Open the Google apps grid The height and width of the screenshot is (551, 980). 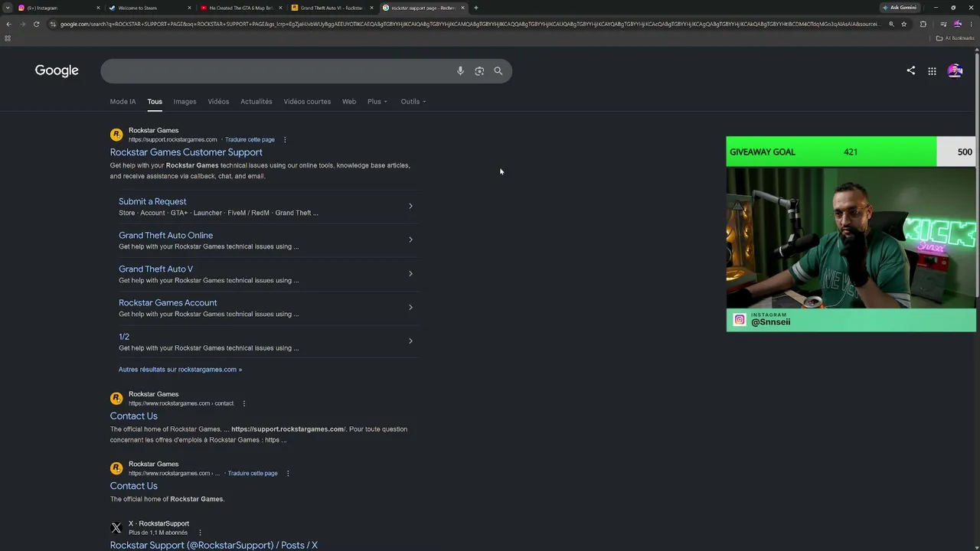tap(932, 71)
